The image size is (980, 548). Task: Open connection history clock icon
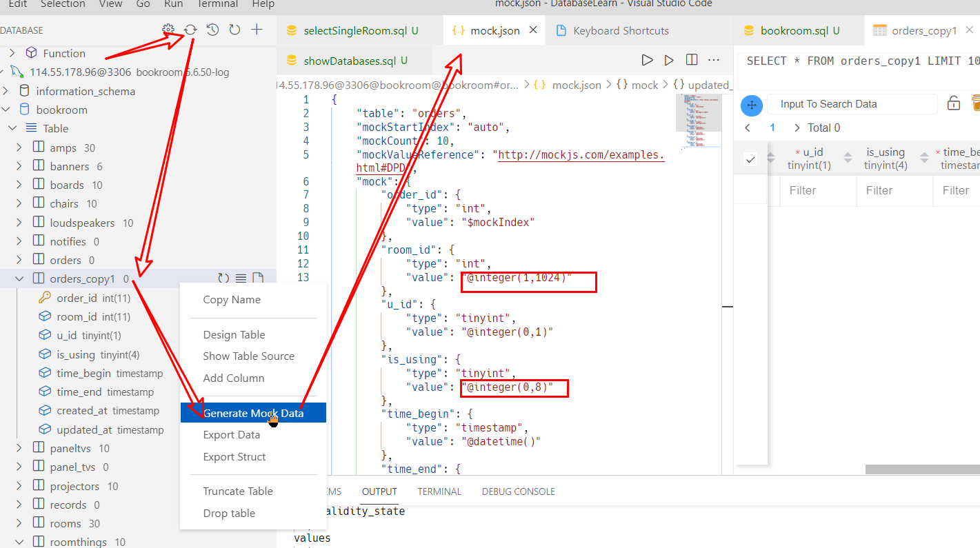(212, 30)
